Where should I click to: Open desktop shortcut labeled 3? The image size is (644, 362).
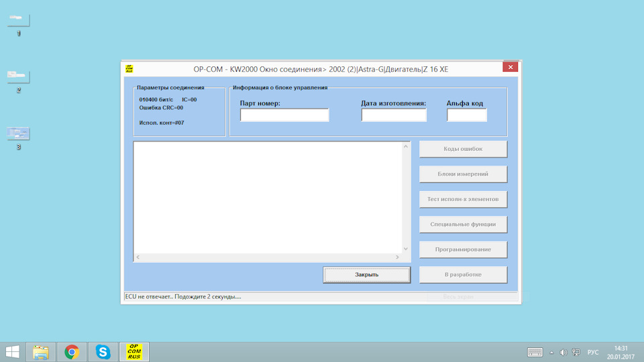(18, 133)
